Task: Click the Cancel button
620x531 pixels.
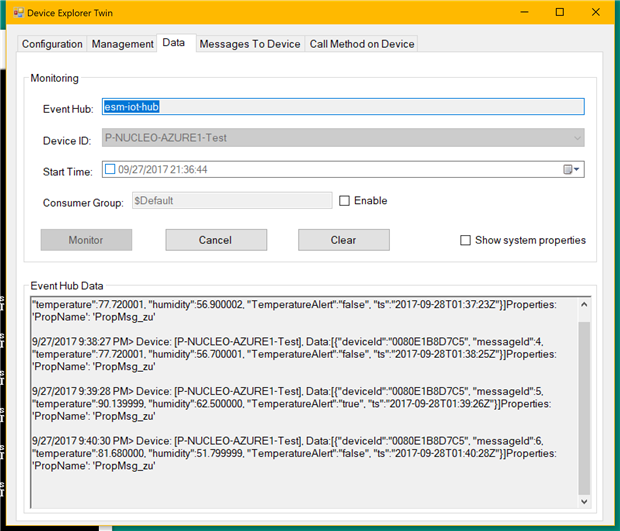Action: point(216,240)
